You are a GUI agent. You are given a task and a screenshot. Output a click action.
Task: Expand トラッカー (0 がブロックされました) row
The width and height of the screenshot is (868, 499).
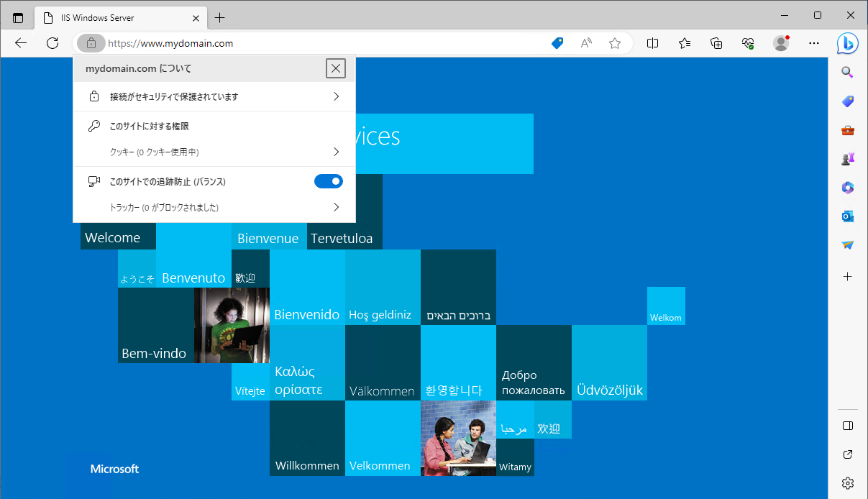point(214,208)
